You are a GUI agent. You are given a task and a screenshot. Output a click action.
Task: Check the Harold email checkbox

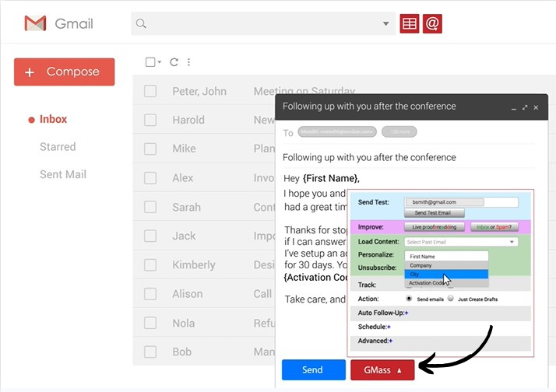pos(150,120)
